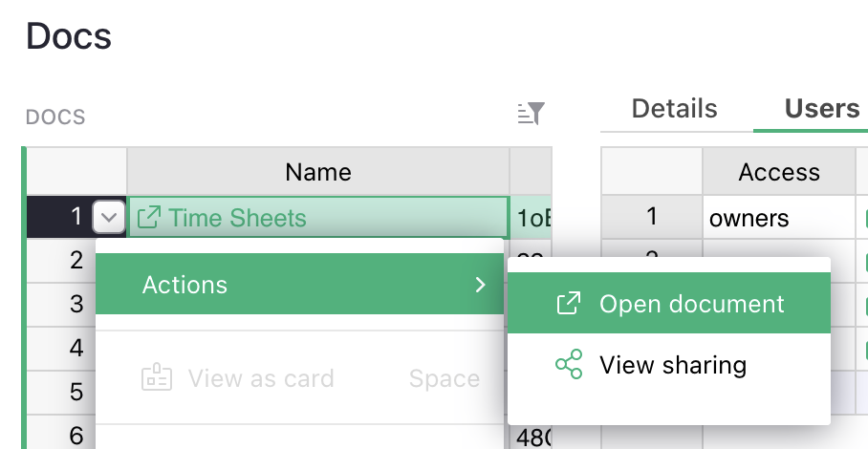
Task: Select row number 2 in Docs table
Action: [76, 260]
